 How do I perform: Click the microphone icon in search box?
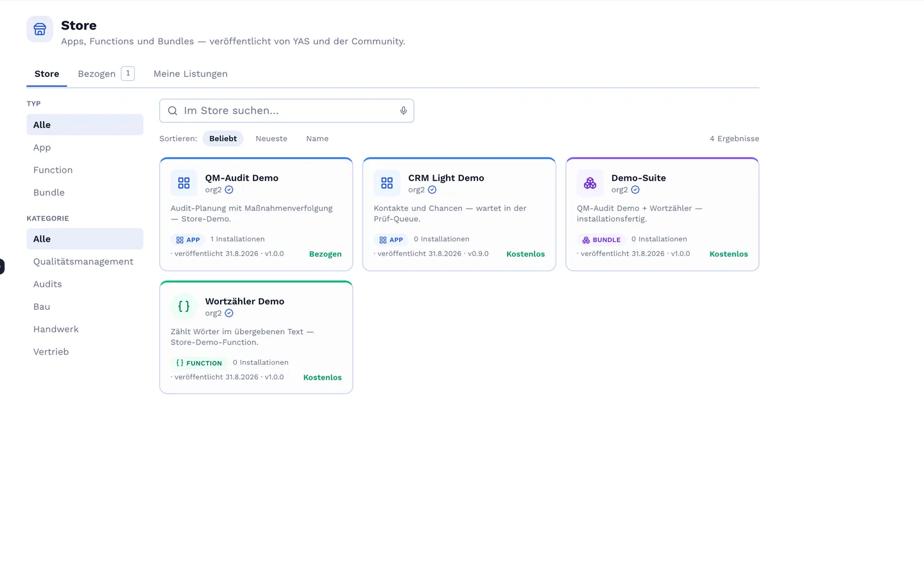click(404, 110)
